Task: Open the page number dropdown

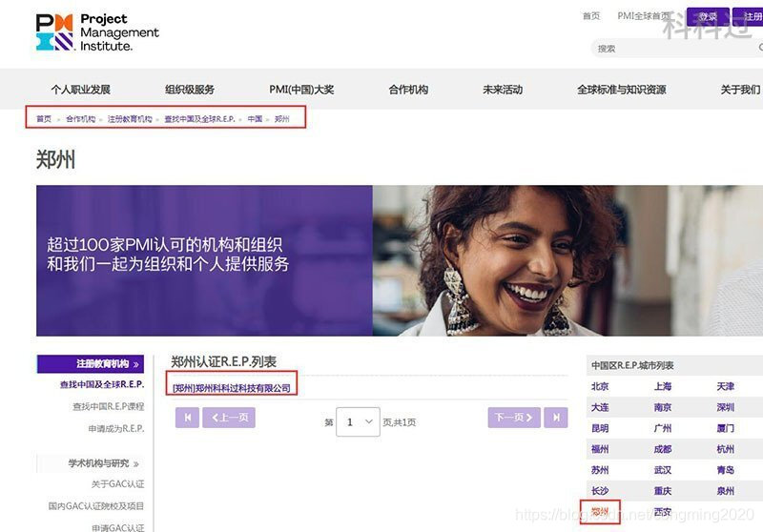Action: (358, 421)
